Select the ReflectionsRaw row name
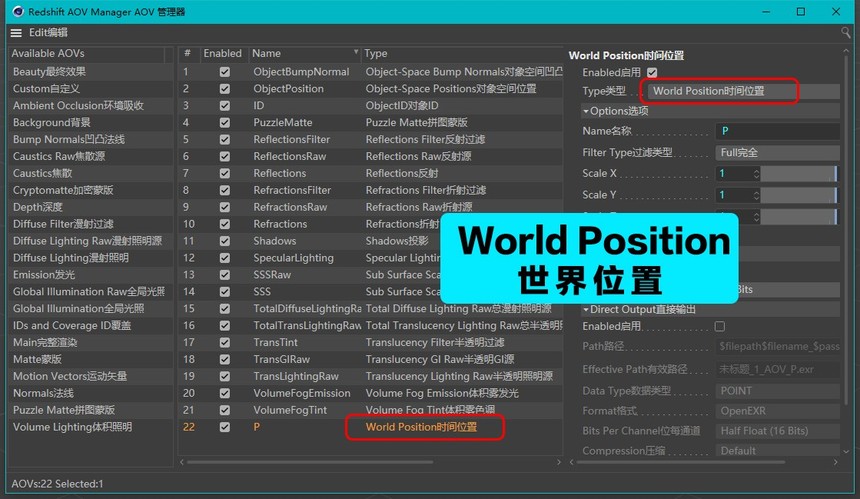860x499 pixels. click(x=290, y=157)
